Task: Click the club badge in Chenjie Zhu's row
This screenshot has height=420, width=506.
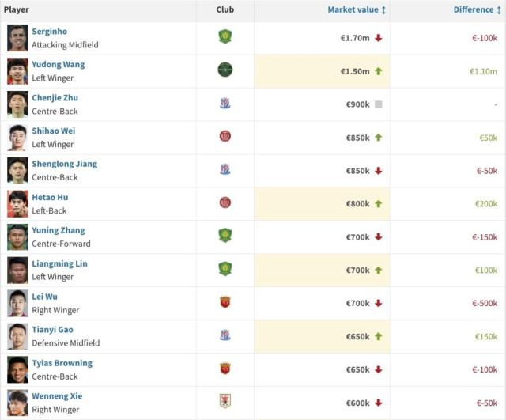Action: click(225, 104)
